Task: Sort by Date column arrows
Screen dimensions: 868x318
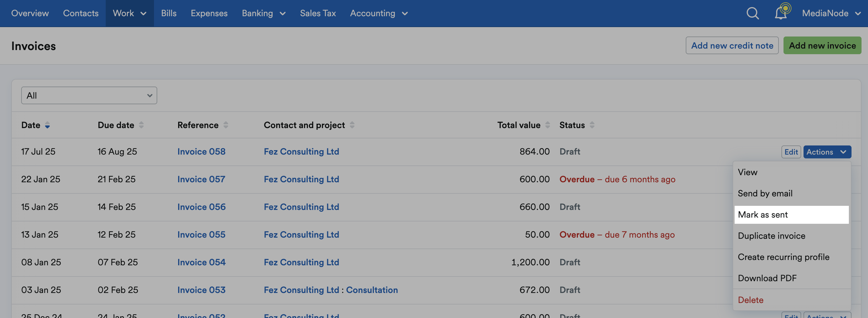Action: [47, 125]
